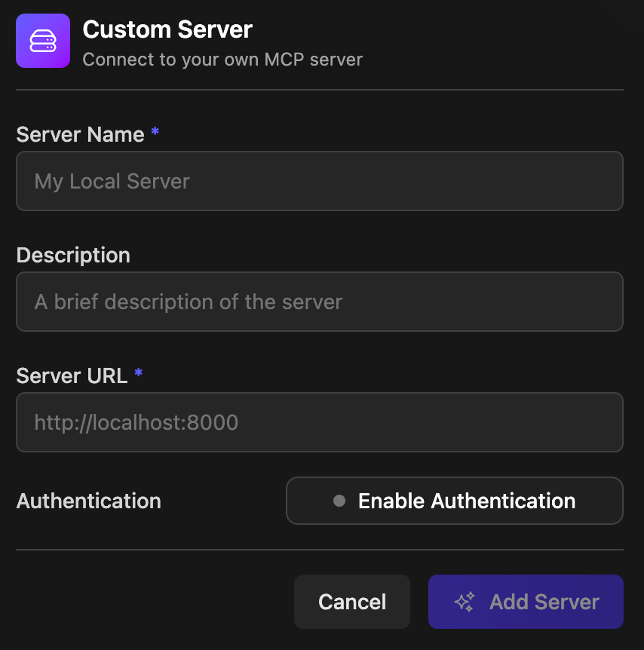Viewport: 644px width, 650px height.
Task: Click the Server Name label
Action: coord(80,134)
